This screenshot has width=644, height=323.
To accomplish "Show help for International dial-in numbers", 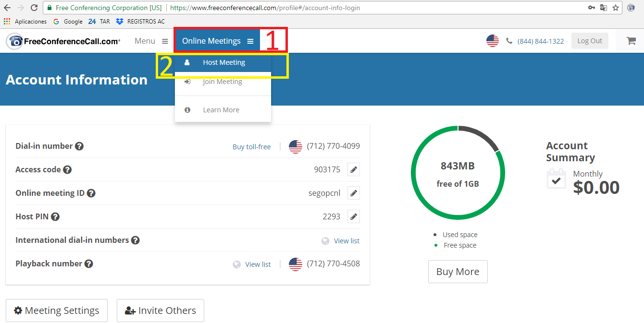I will 136,240.
